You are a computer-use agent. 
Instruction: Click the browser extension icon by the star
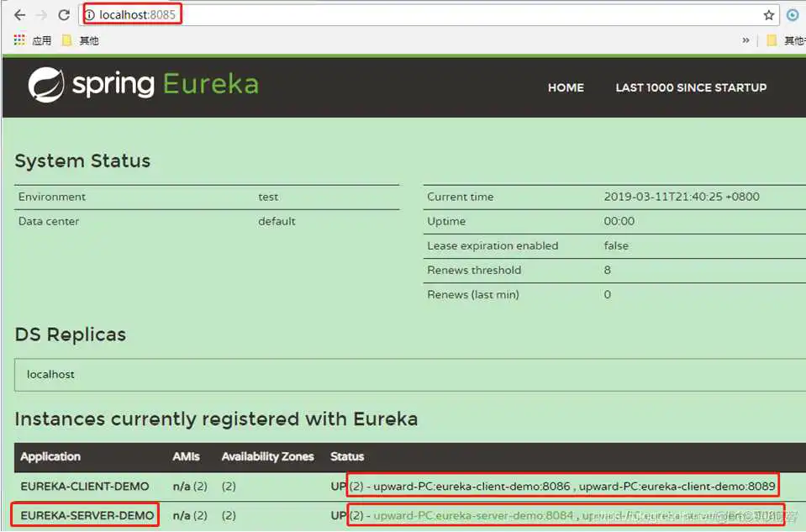pos(793,15)
